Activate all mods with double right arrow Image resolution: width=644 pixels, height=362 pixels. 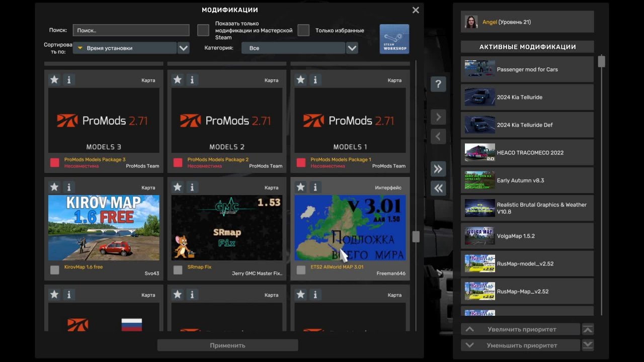(x=438, y=169)
